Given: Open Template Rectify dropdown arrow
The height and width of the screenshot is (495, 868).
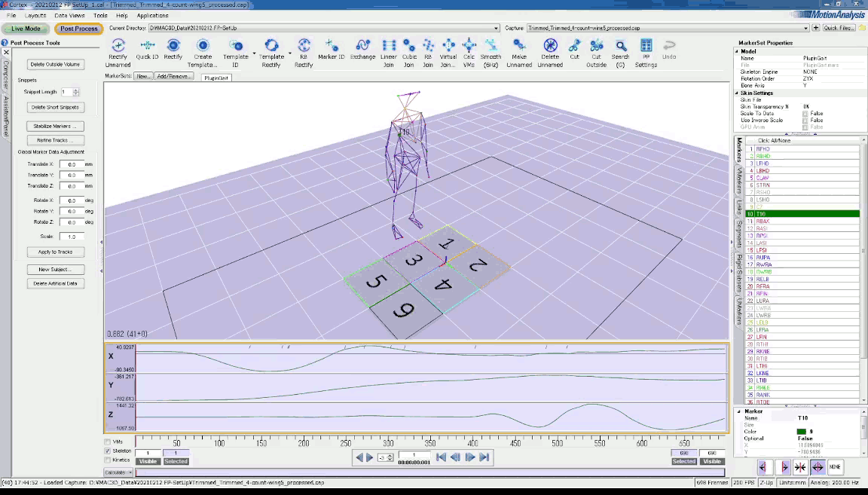Looking at the screenshot, I should click(x=289, y=53).
